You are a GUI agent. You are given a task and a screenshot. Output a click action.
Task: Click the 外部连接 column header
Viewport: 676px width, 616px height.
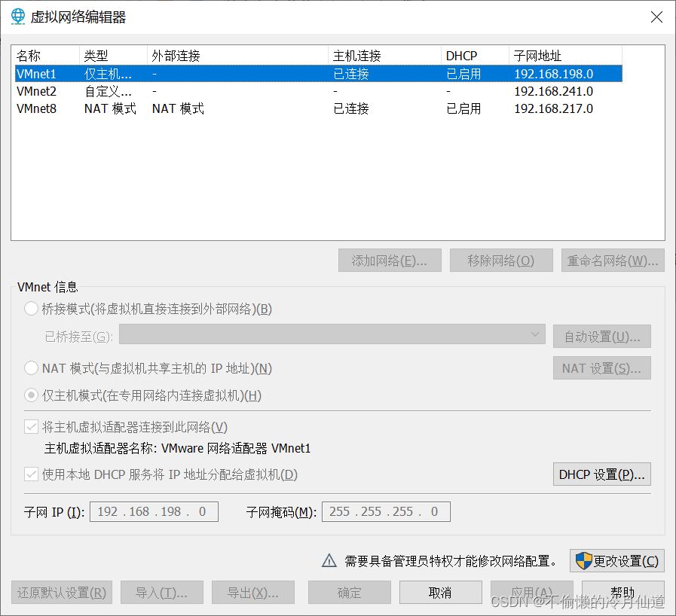point(237,56)
